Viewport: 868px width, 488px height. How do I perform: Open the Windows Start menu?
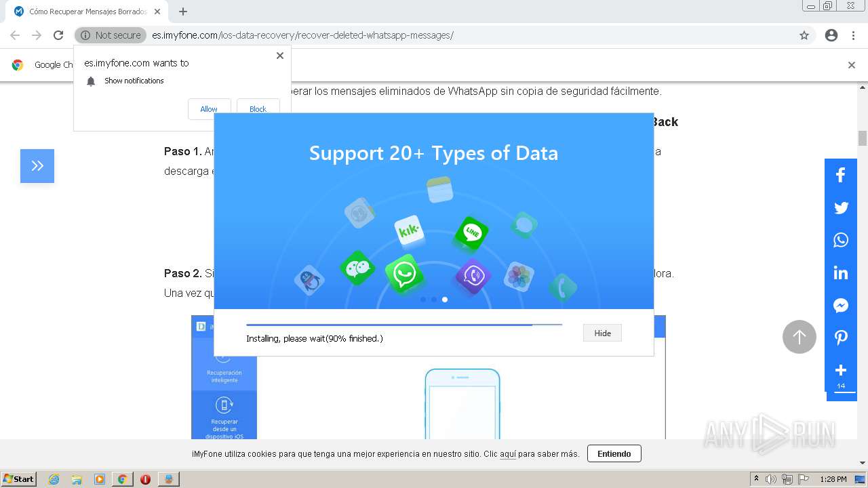tap(19, 479)
